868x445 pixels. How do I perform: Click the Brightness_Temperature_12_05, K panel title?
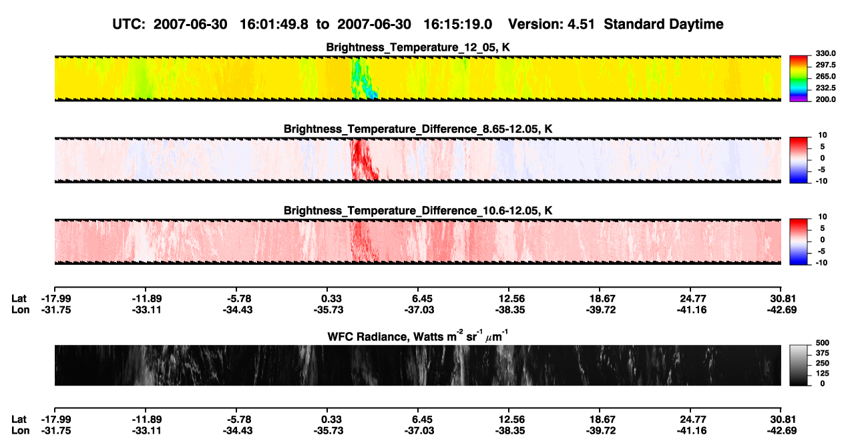(x=417, y=47)
